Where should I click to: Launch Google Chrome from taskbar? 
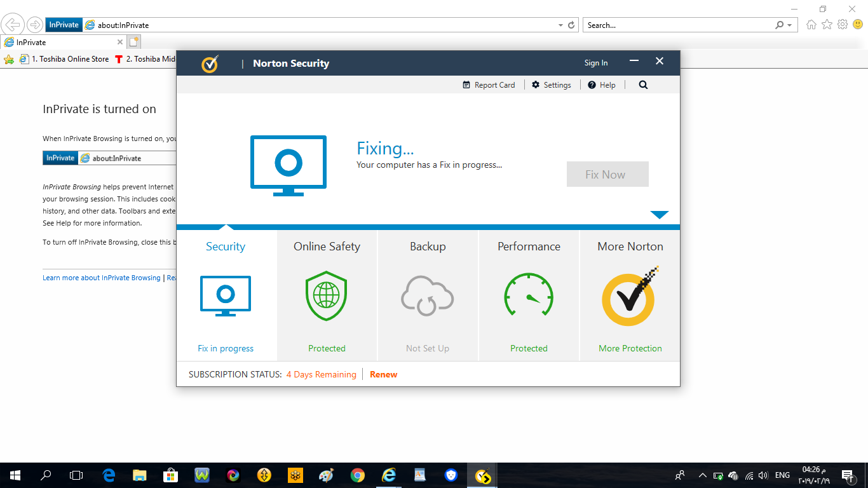pyautogui.click(x=358, y=475)
